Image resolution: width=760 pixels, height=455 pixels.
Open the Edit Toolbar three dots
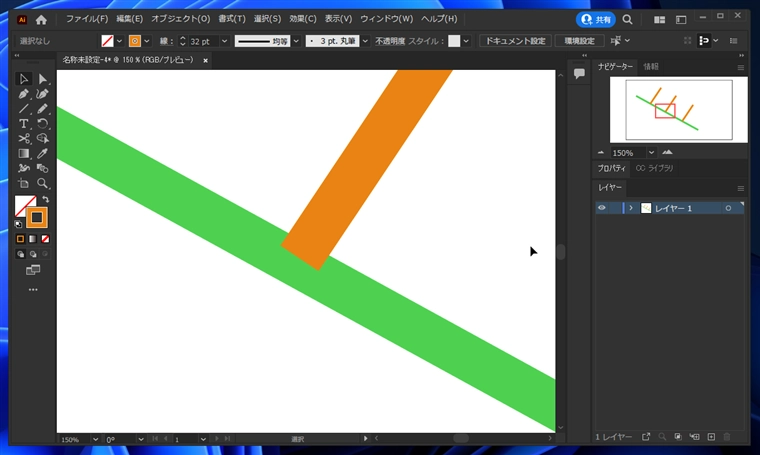[x=33, y=290]
